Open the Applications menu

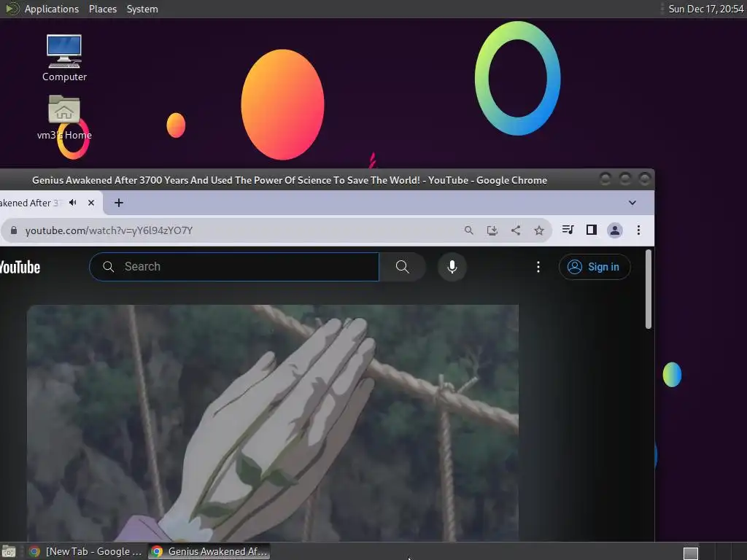(52, 9)
